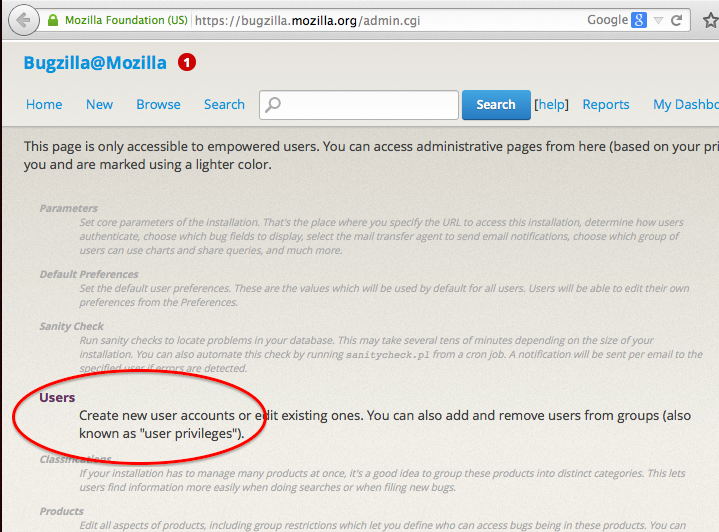Viewport: 719px width, 532px height.
Task: Open the [help] link
Action: click(x=551, y=105)
